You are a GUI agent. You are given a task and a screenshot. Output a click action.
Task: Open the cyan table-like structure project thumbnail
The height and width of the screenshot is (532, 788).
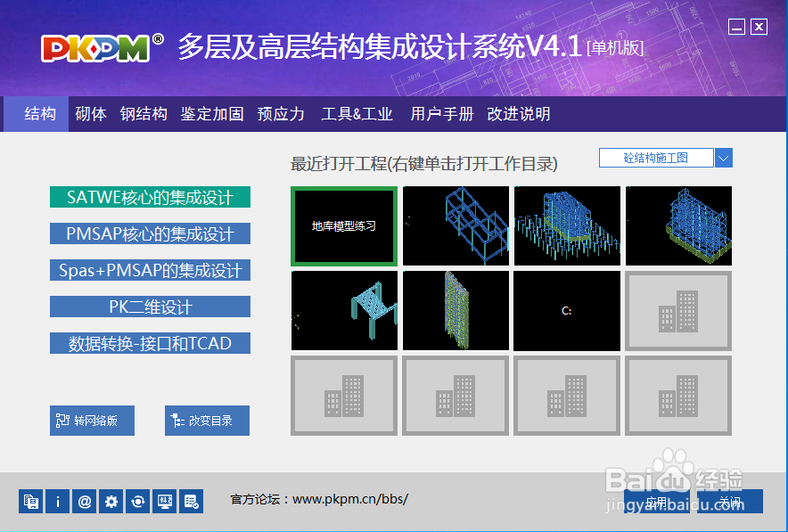coord(344,311)
